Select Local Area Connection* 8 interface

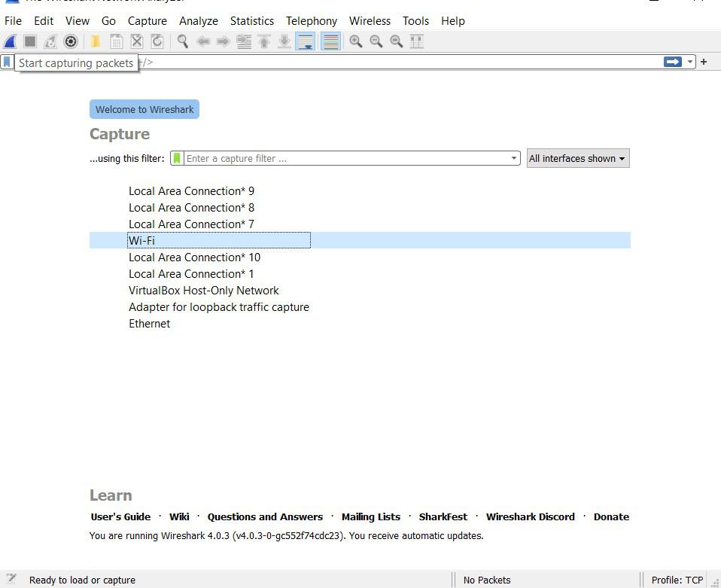[x=360, y=208]
